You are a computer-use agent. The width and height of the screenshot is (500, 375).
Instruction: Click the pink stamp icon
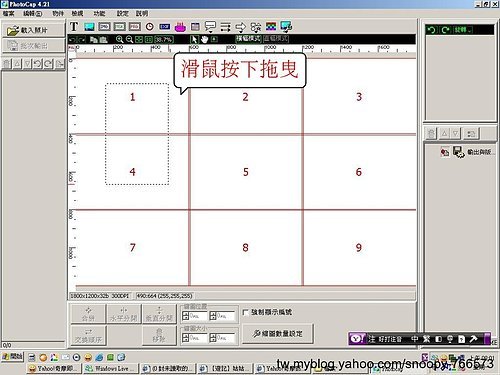pyautogui.click(x=180, y=27)
